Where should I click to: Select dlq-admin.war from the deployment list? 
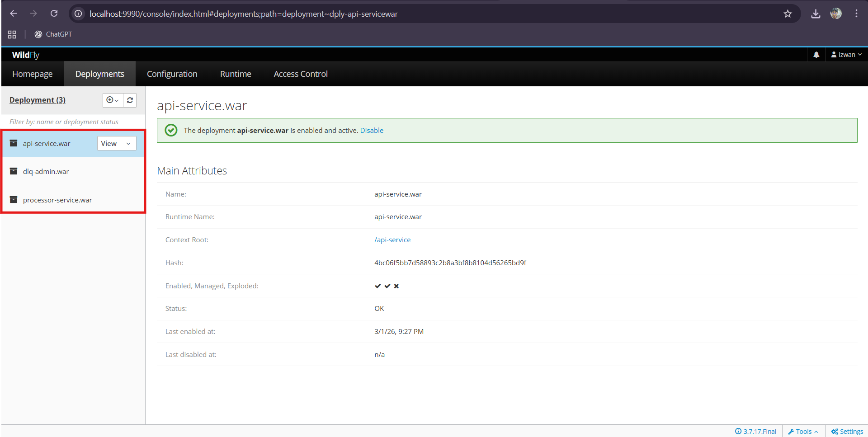tap(46, 171)
